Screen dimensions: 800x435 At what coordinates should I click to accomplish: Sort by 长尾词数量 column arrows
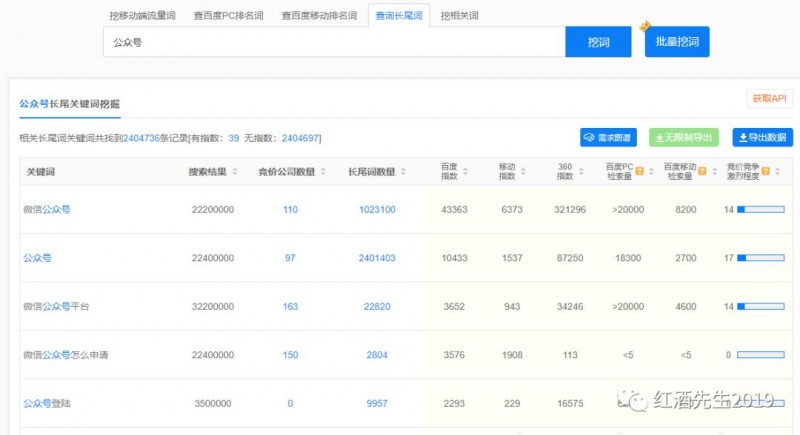tap(403, 172)
